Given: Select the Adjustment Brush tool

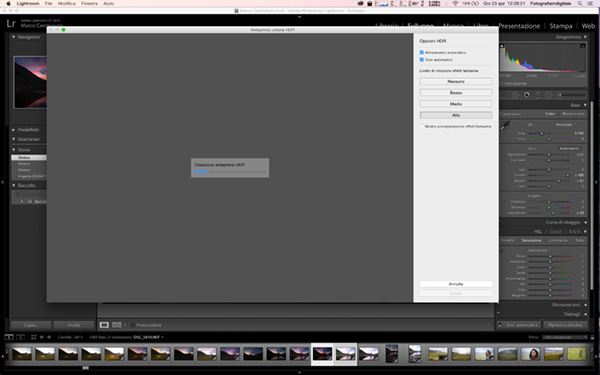Looking at the screenshot, I should [571, 95].
